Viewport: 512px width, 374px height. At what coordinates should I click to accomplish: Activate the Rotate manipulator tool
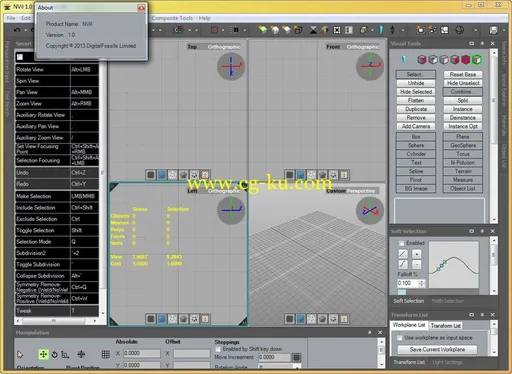[x=55, y=354]
